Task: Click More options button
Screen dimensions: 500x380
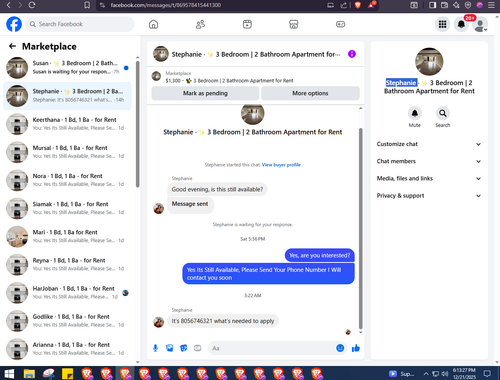Action: [x=310, y=93]
